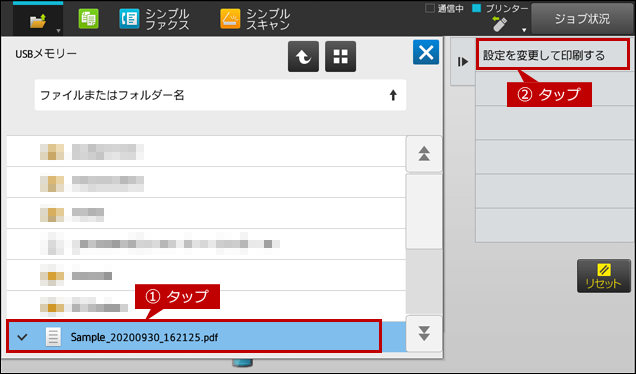
Task: Go up one folder level
Action: pos(303,56)
